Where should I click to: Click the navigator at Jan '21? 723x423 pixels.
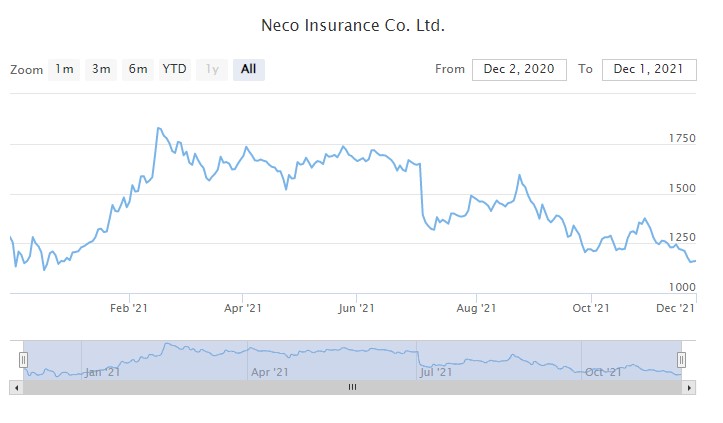pos(103,372)
